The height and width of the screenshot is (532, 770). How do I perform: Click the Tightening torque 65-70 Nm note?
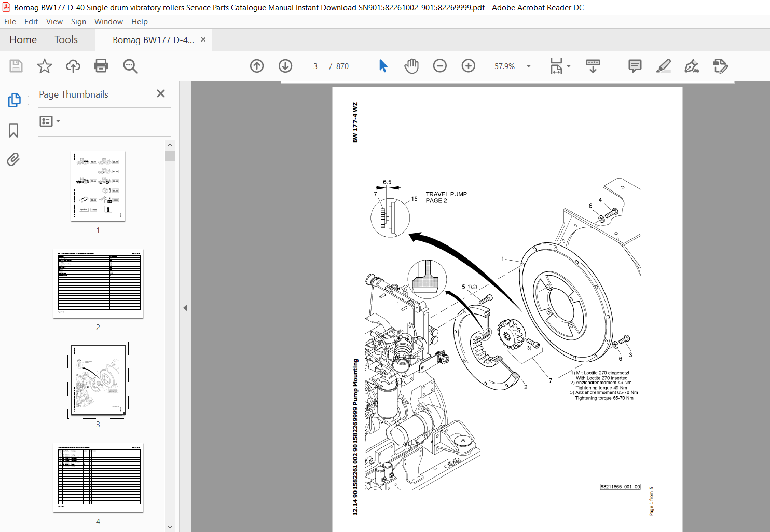tap(604, 398)
